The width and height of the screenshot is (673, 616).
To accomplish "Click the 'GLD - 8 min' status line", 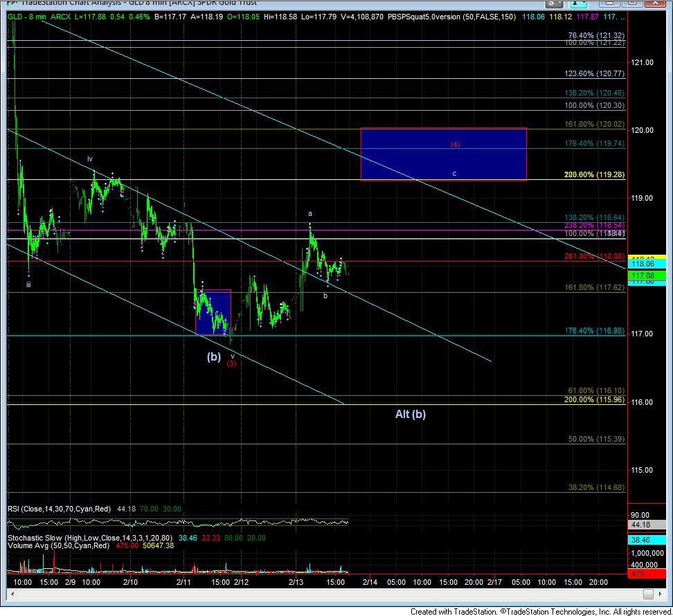I will [x=27, y=17].
